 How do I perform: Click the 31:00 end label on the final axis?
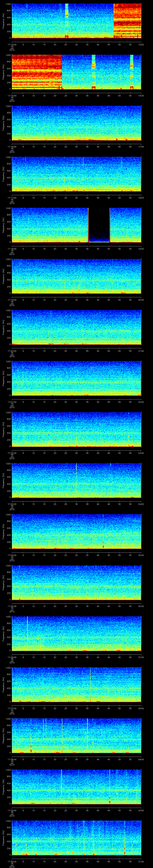coord(141,861)
